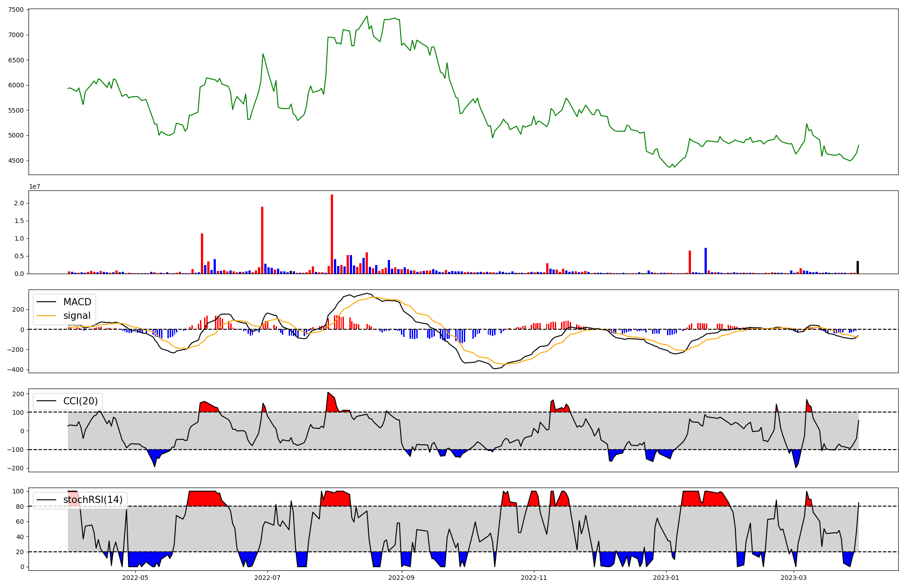
Task: Click the CCI(20) legend label
Action: [80, 401]
